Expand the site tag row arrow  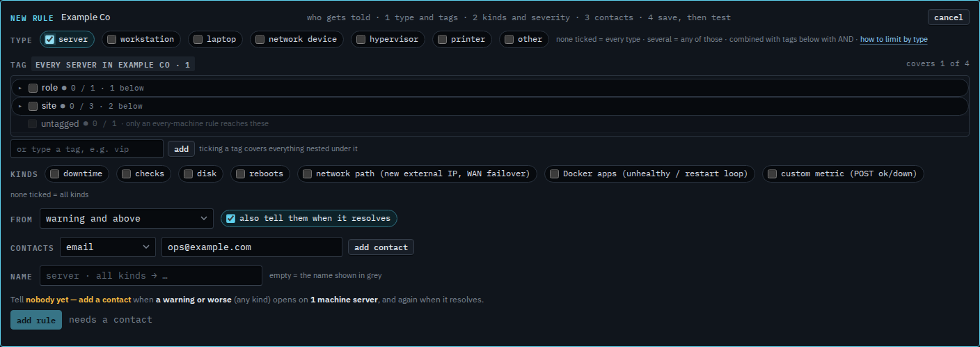[20, 106]
